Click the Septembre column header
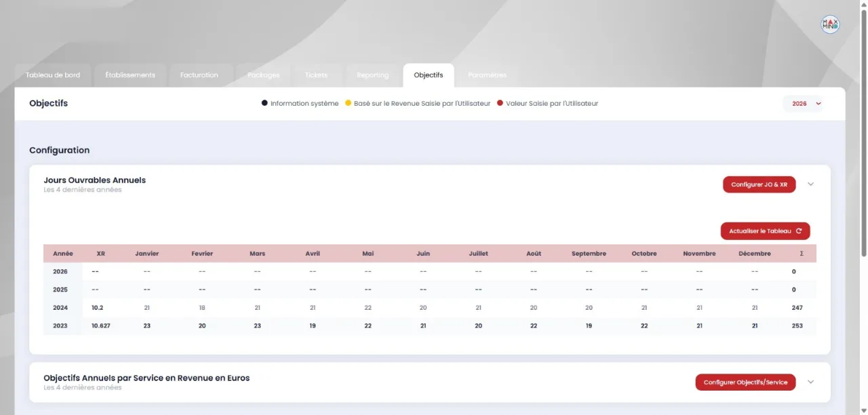Viewport: 868px width, 415px height. tap(589, 254)
